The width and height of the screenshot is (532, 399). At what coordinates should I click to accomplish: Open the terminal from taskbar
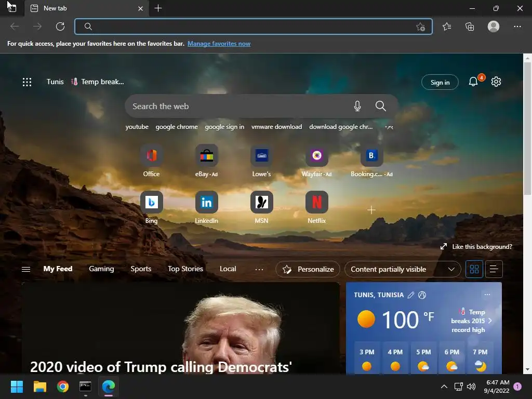tap(86, 387)
